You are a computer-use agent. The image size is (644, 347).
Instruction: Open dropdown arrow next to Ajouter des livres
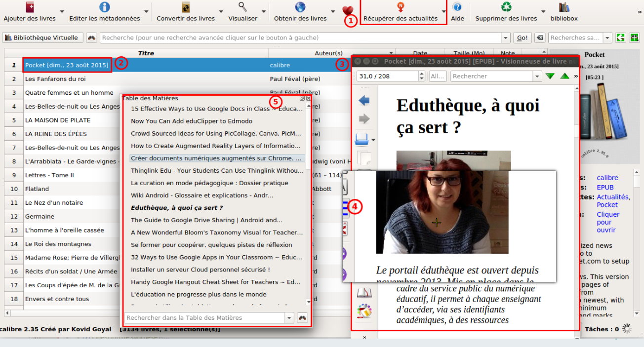coord(62,12)
